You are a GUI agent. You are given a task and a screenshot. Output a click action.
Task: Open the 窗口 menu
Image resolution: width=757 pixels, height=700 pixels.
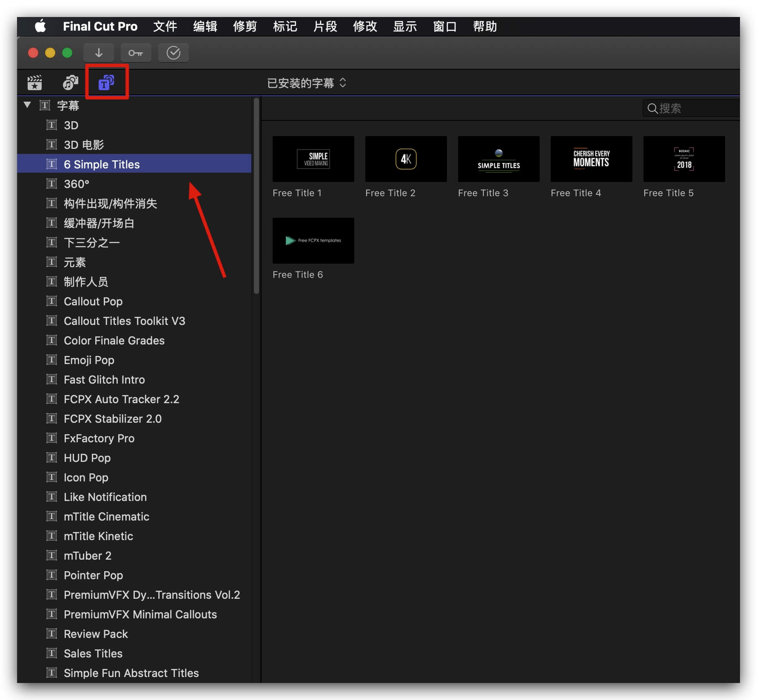(x=445, y=26)
